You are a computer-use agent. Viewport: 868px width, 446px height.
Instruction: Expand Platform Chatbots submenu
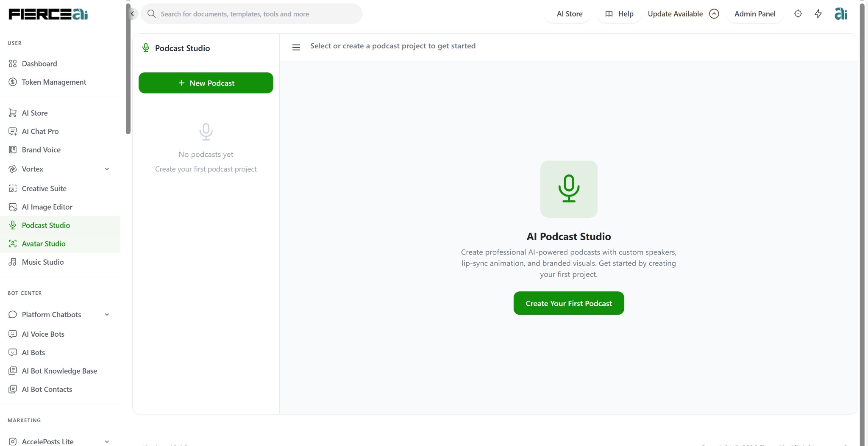107,315
